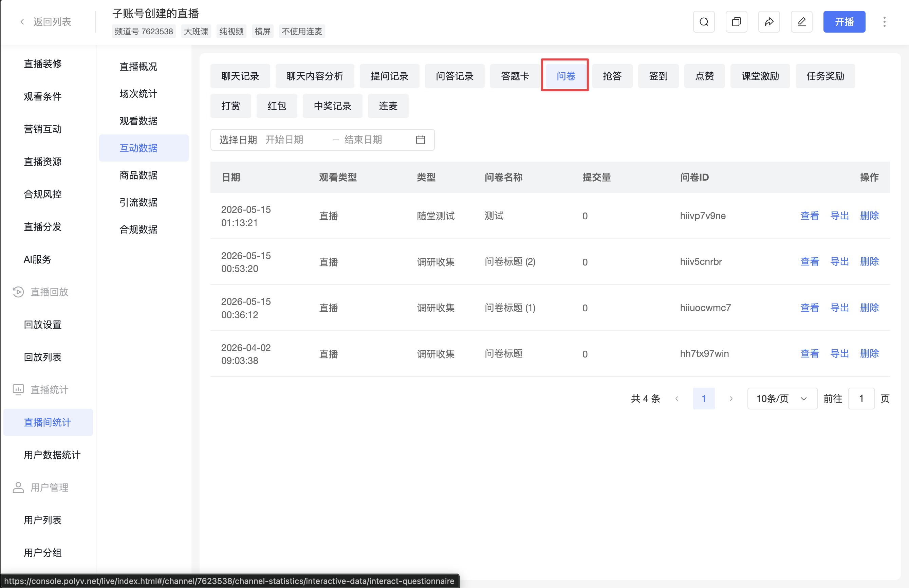The width and height of the screenshot is (909, 588).
Task: Open 直播装修 in left sidebar
Action: [x=43, y=64]
